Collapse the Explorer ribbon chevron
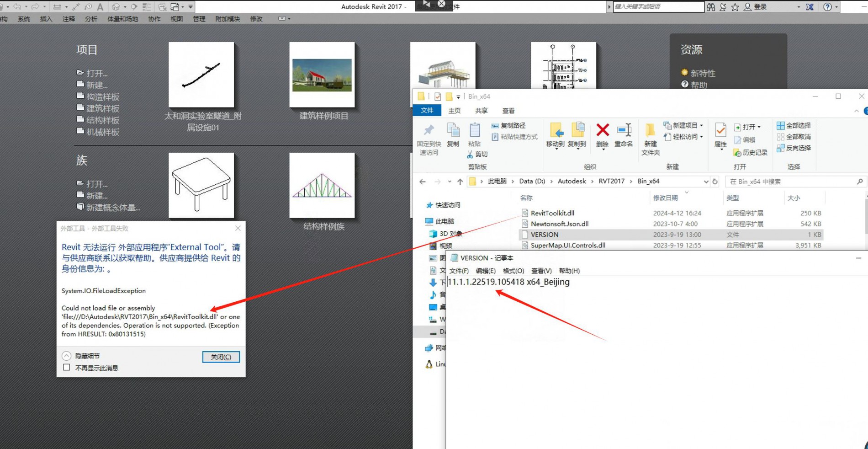868x449 pixels. pos(856,111)
